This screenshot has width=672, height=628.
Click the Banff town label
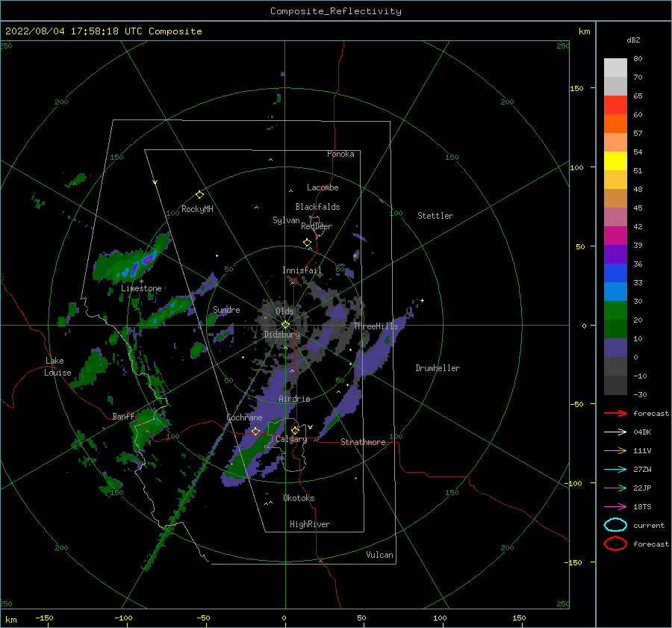click(x=123, y=416)
